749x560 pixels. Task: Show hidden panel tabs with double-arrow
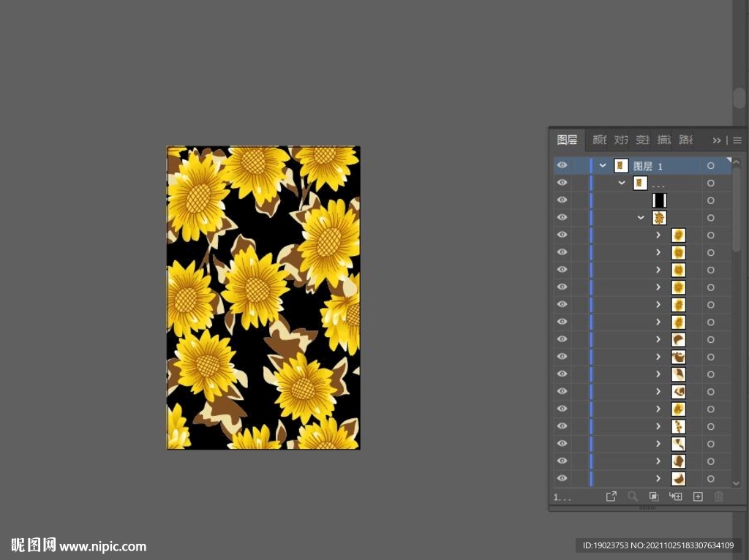(x=717, y=140)
